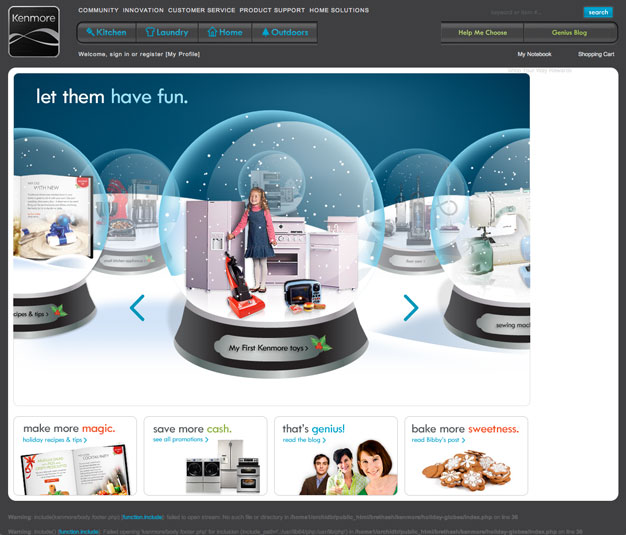Open the recipe book image
626x535 pixels.
(75, 470)
